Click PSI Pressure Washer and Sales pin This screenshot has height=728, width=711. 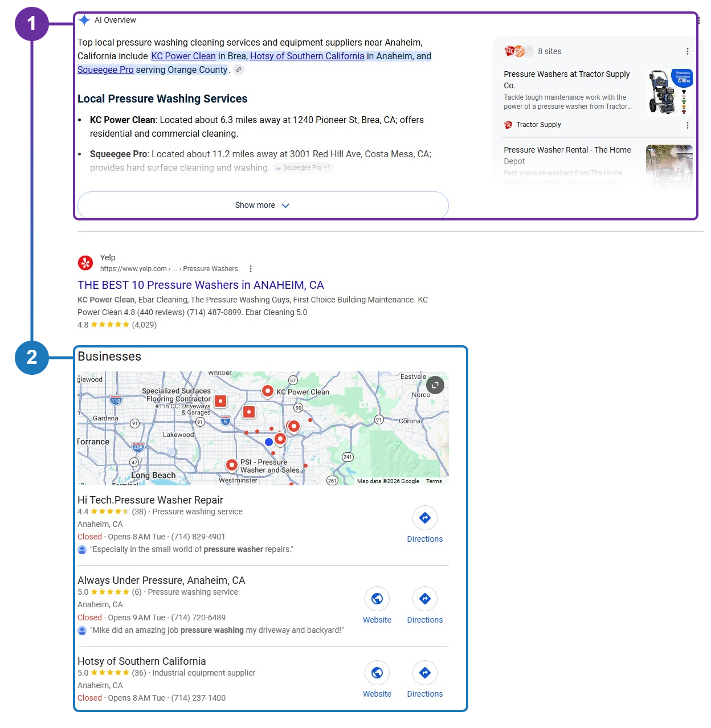tap(232, 465)
